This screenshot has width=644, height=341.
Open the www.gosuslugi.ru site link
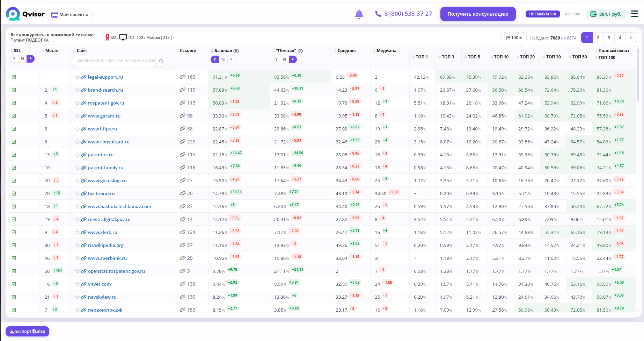(x=107, y=181)
